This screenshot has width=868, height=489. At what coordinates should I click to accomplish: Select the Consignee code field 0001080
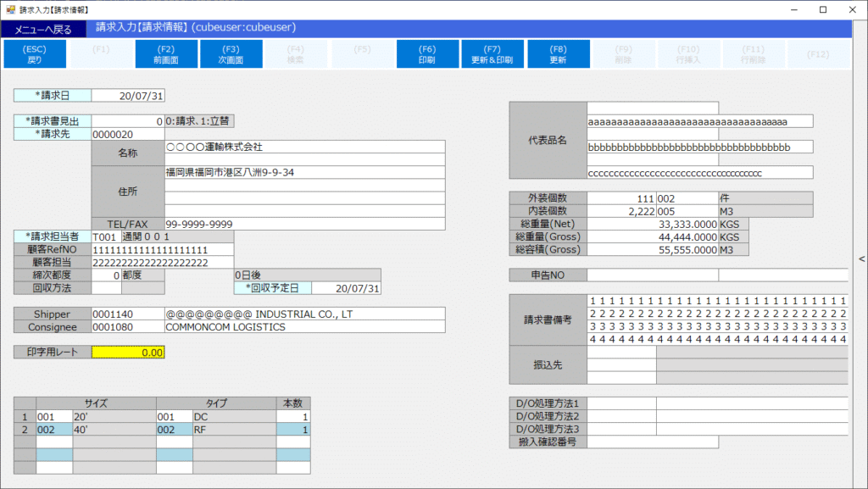[128, 326]
